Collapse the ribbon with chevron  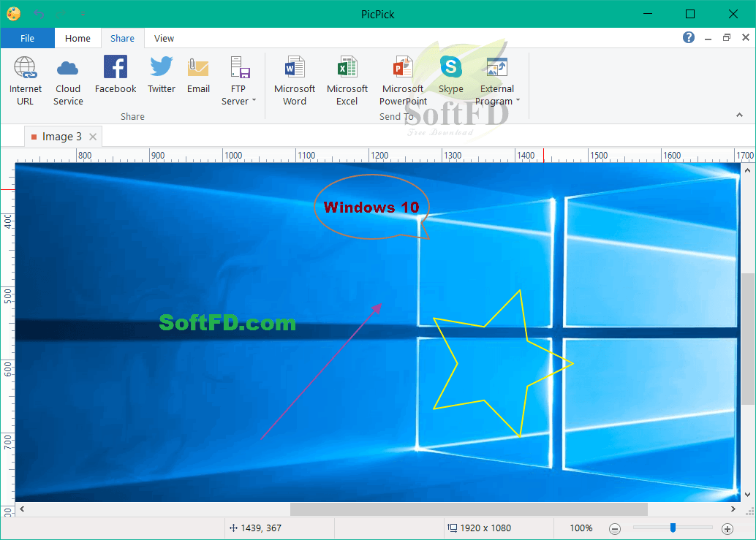(x=739, y=115)
